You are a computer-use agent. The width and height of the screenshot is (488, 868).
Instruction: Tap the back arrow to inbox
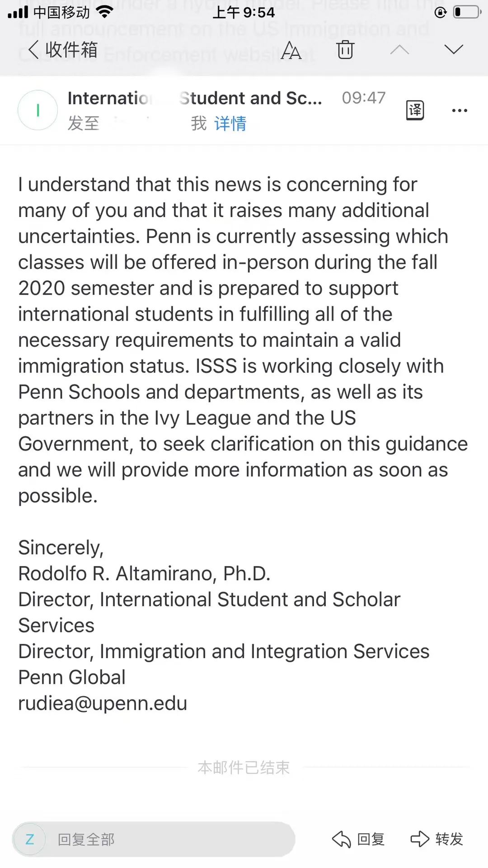[x=33, y=50]
